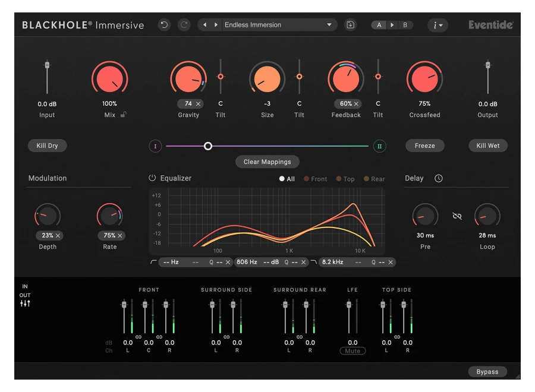The width and height of the screenshot is (535, 392).
Task: Click Front C channel fader
Action: (145, 305)
